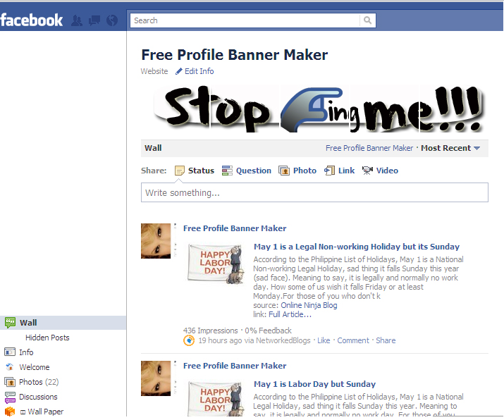504x420 pixels.
Task: Comment on the first wall post
Action: (x=353, y=340)
